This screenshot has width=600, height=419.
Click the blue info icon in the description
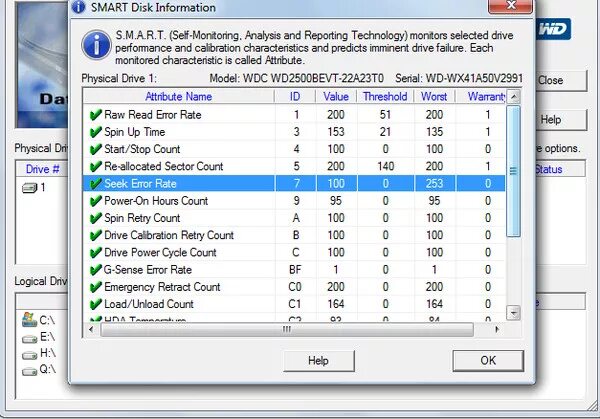pyautogui.click(x=96, y=45)
